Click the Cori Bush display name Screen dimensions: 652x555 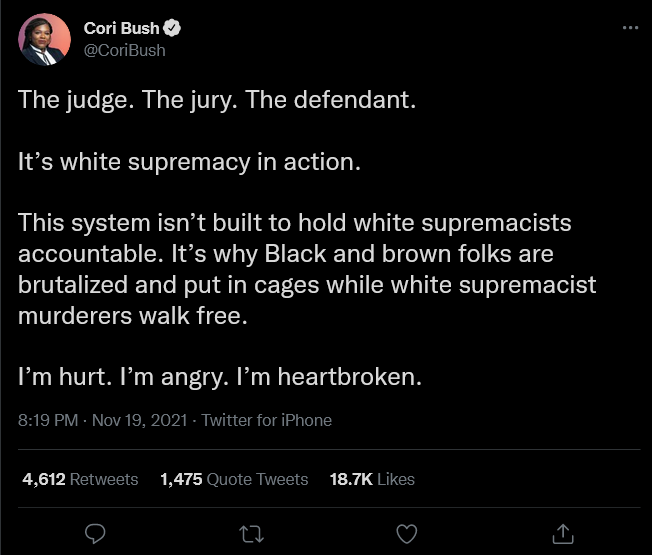point(121,29)
